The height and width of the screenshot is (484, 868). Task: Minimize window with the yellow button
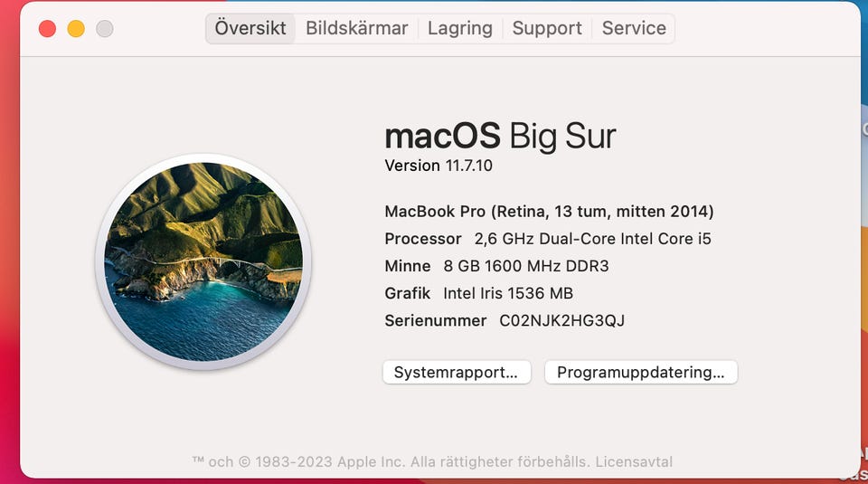pos(76,29)
